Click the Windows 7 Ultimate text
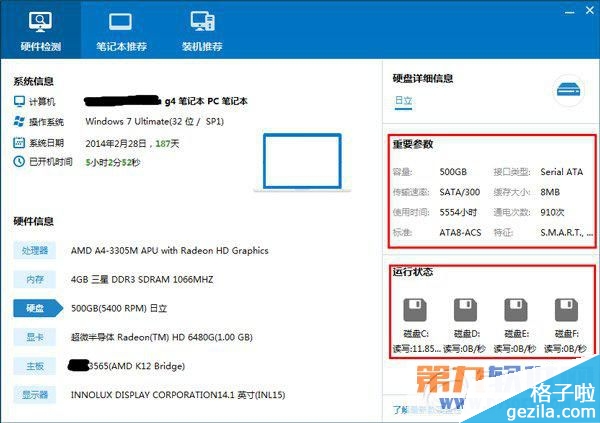The height and width of the screenshot is (423, 600). point(155,122)
